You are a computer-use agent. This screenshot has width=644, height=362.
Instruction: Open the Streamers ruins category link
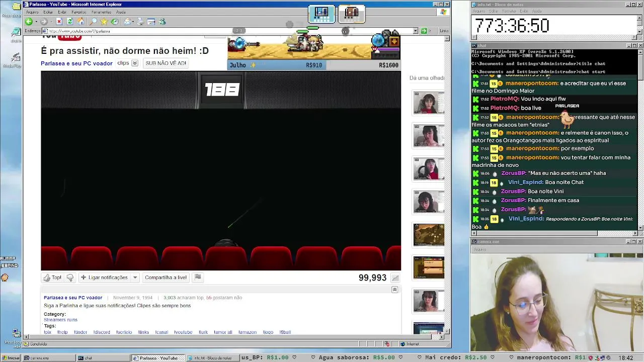(x=60, y=320)
